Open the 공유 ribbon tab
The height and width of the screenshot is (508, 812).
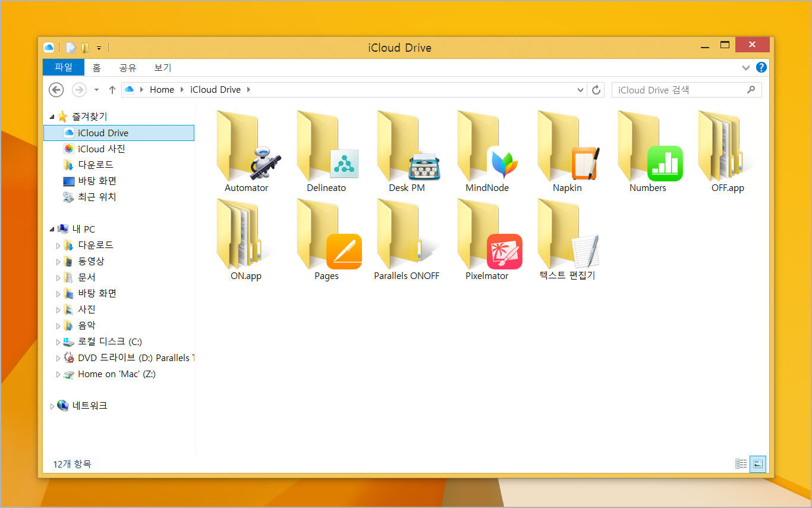[x=128, y=68]
